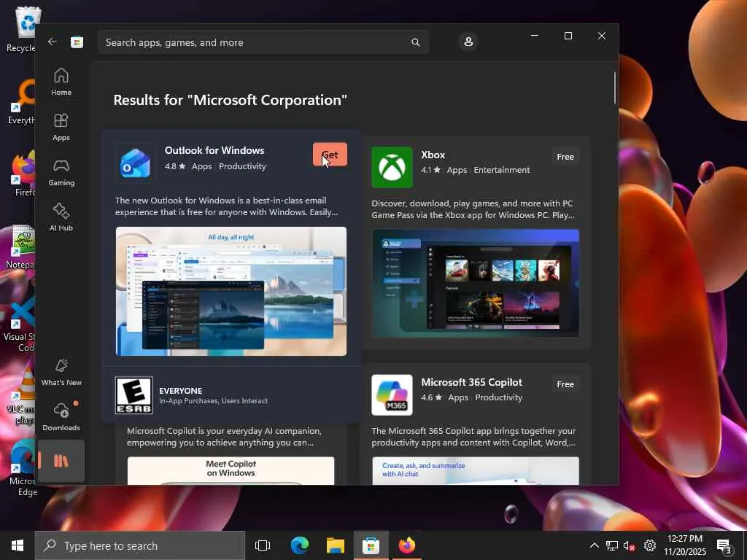Open the notification center icon
This screenshot has width=747, height=560.
724,546
